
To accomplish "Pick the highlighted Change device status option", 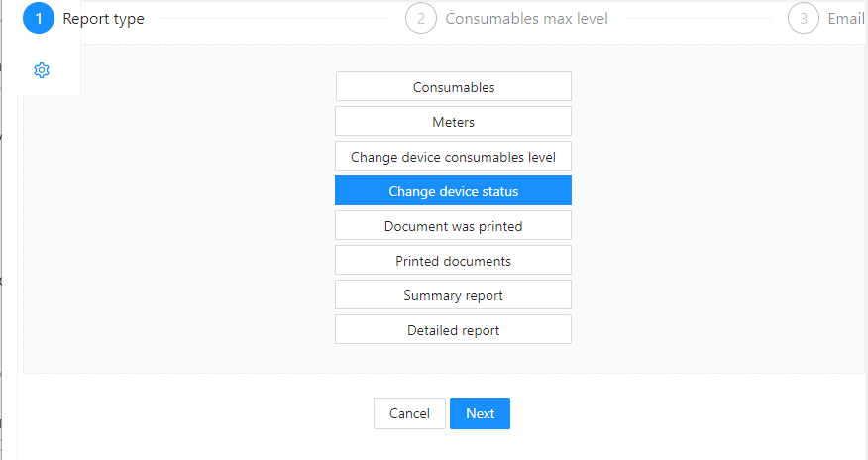I will (x=454, y=191).
